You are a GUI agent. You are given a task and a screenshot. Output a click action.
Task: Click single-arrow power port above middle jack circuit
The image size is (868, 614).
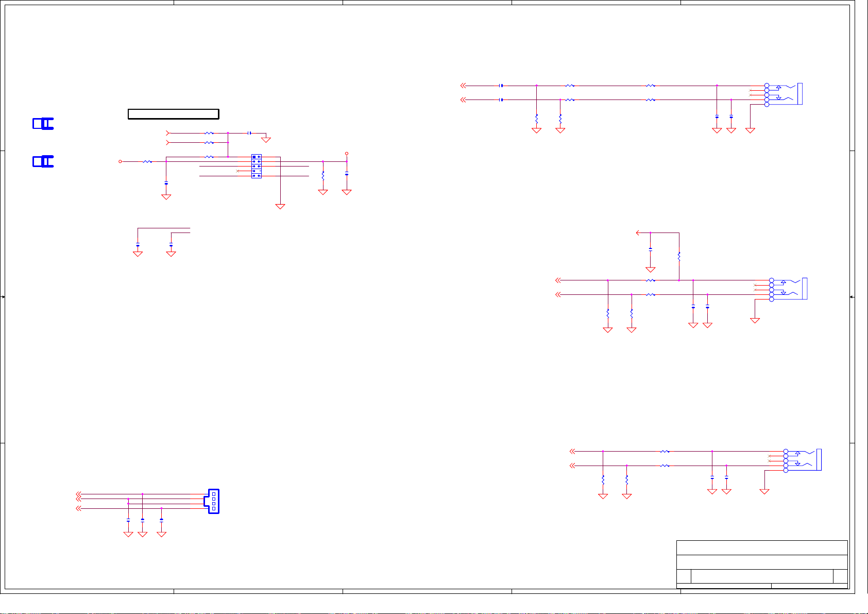(638, 233)
